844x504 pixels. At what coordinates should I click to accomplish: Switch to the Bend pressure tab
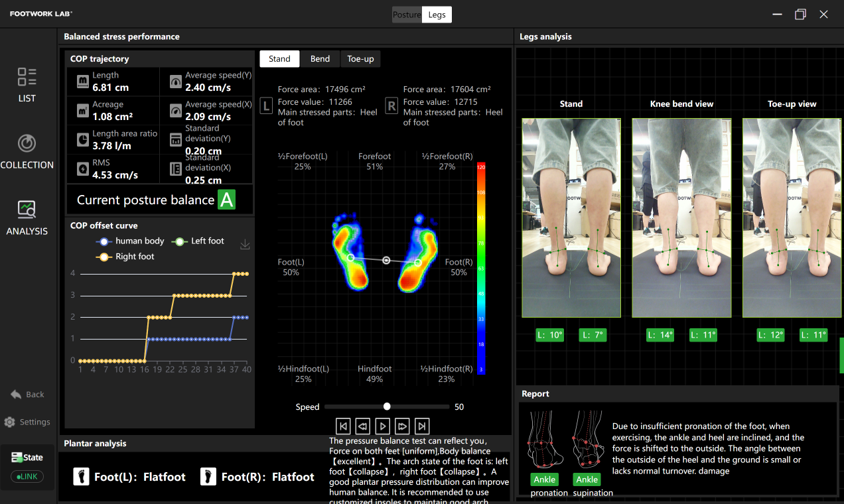(x=320, y=59)
